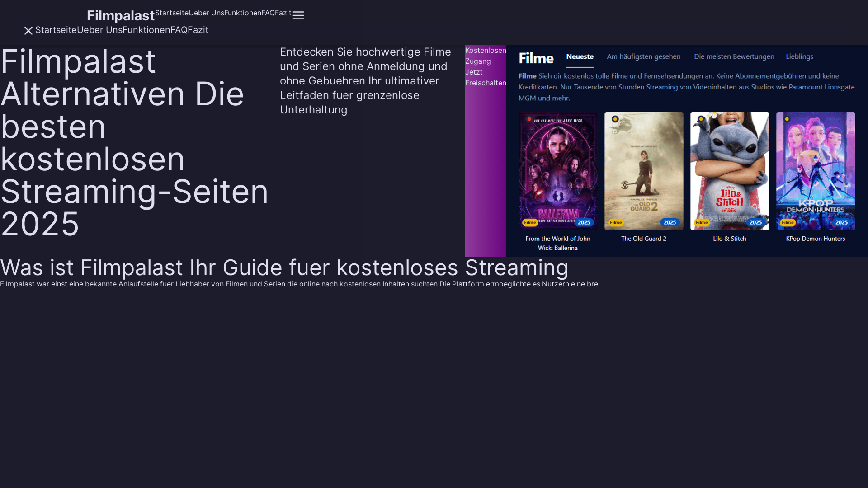Screen dimensions: 868x488
Task: Click the Lilo & Stitch title text
Action: coord(730,239)
